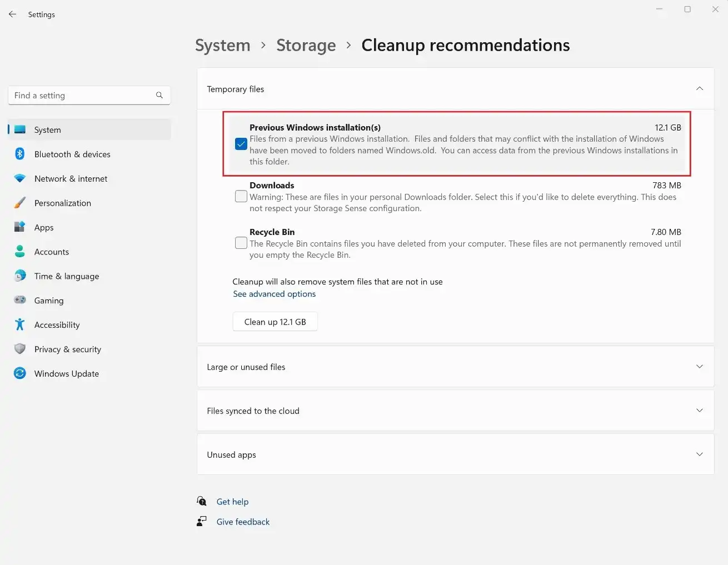728x565 pixels.
Task: Click the Windows Update sync icon
Action: [20, 373]
